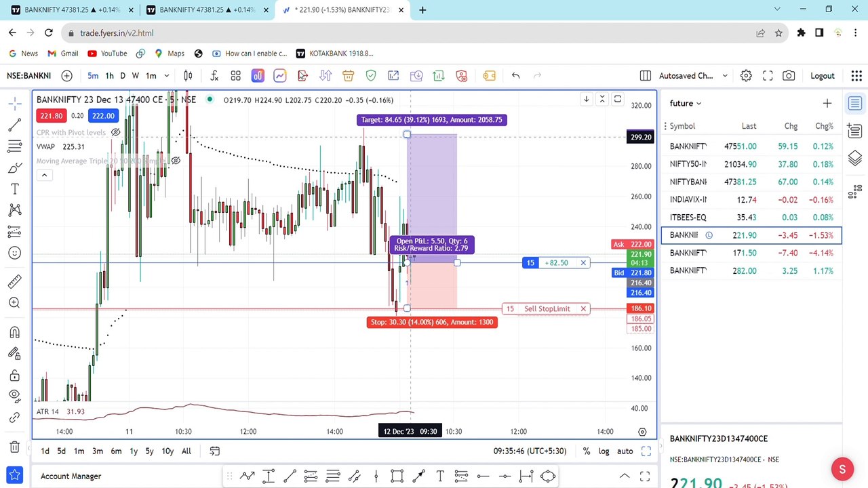Open the emoji icons tool
The height and width of the screenshot is (488, 868).
point(14,253)
